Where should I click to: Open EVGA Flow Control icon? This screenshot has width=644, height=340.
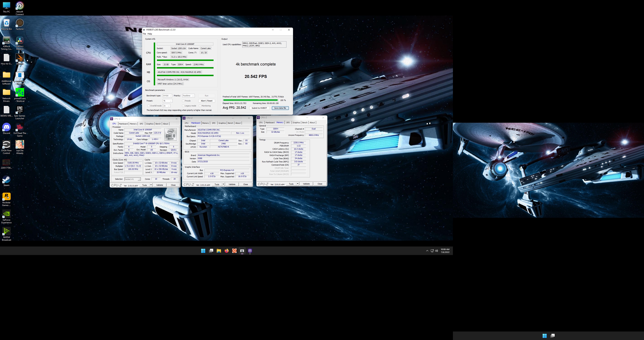(7, 147)
